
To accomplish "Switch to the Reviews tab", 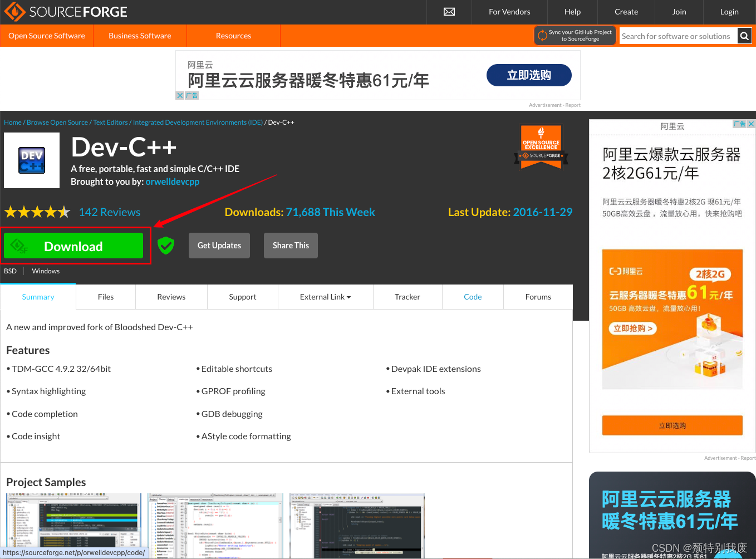I will click(171, 297).
